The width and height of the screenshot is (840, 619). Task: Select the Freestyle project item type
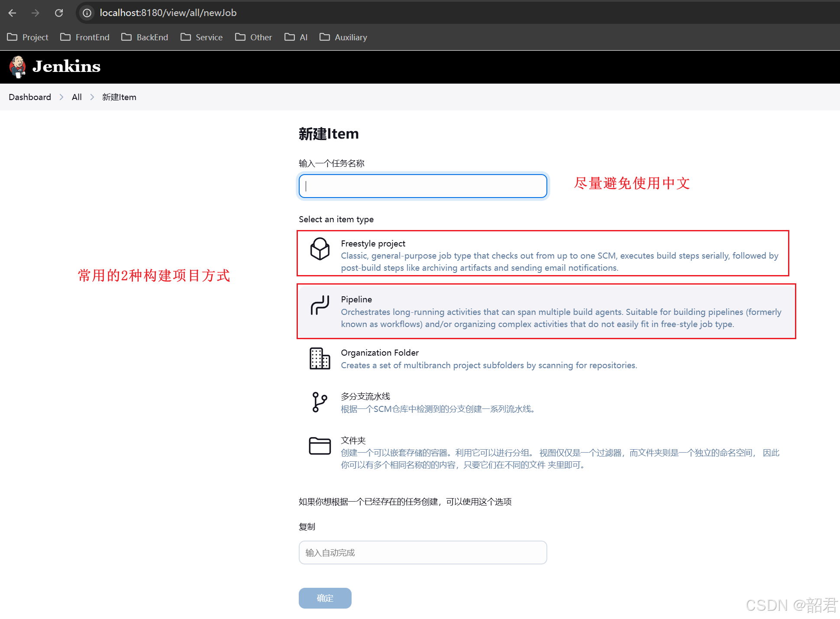pos(542,255)
